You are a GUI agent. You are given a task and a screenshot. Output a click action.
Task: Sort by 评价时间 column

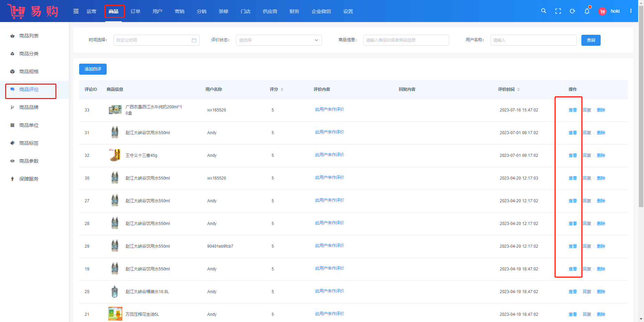point(518,89)
